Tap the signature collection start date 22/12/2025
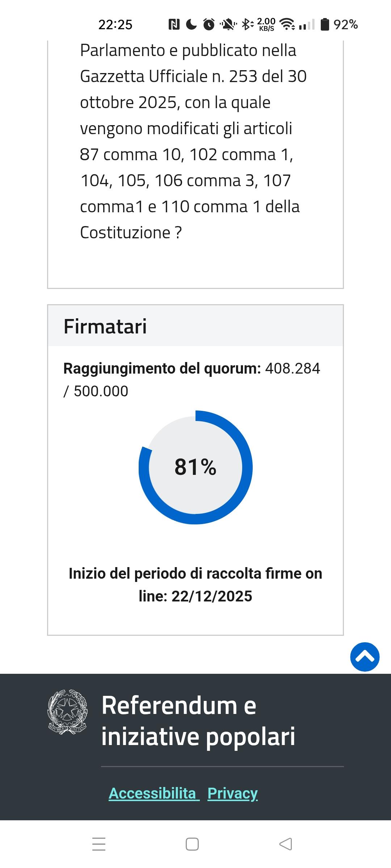The height and width of the screenshot is (868, 391). click(x=212, y=596)
